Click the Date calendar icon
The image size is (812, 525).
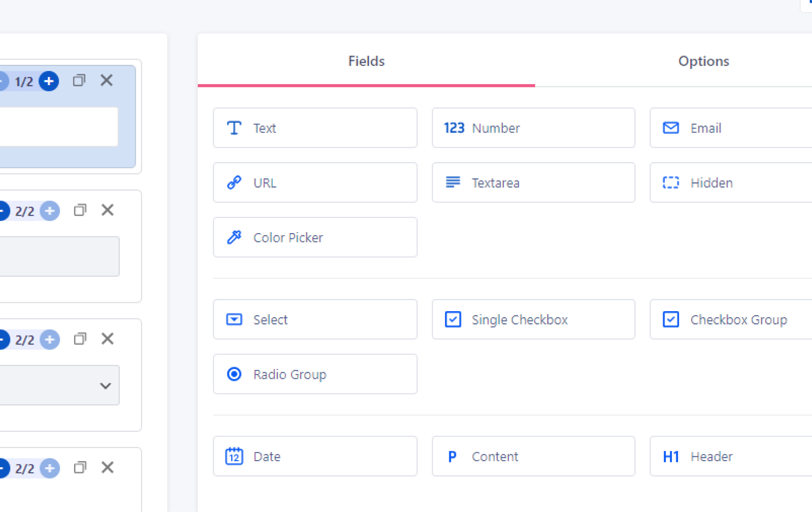click(x=234, y=456)
